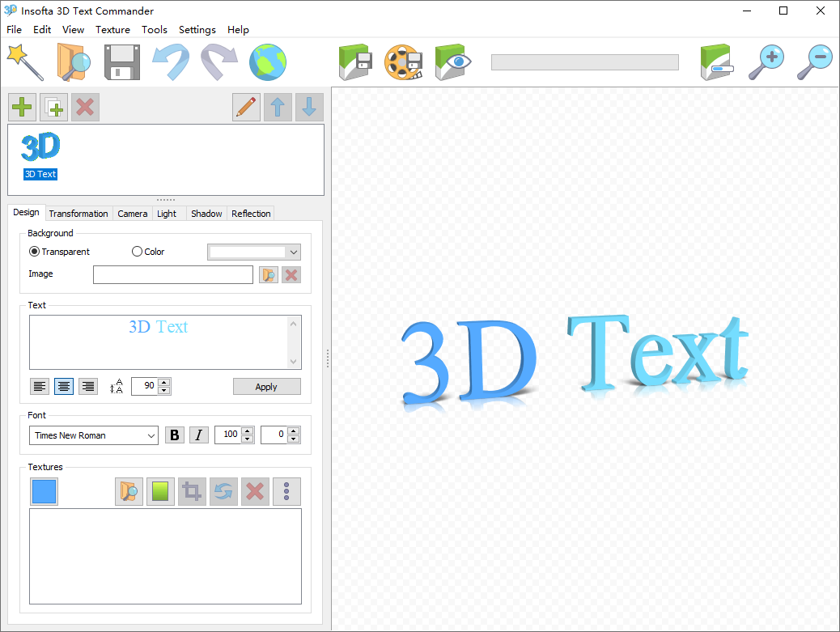This screenshot has width=840, height=632.
Task: Open the Times New Roman font dropdown
Action: [93, 435]
